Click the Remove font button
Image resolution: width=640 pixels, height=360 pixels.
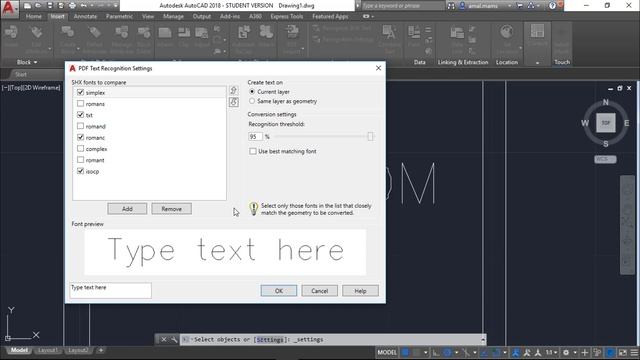(x=171, y=209)
